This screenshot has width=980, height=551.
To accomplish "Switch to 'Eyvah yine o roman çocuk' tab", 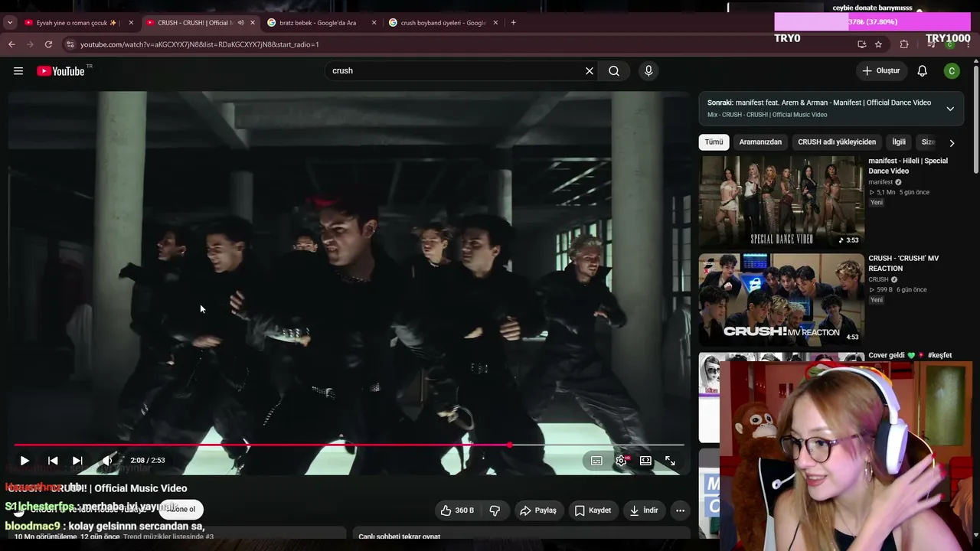I will coord(77,23).
